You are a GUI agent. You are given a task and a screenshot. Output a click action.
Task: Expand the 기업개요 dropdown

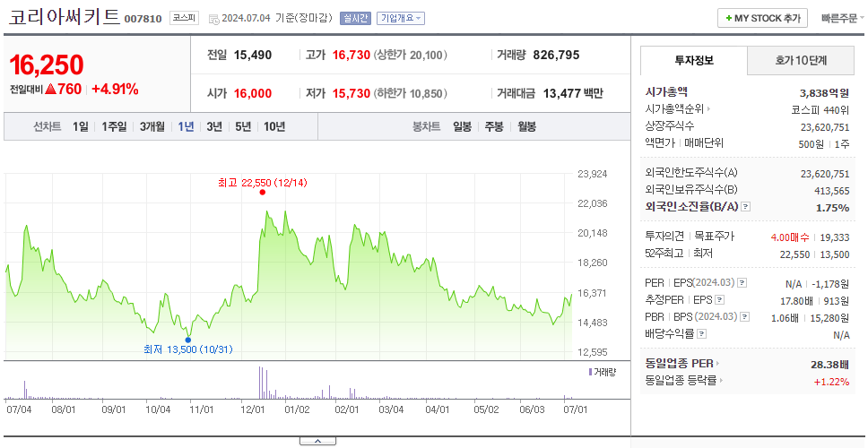tap(401, 18)
